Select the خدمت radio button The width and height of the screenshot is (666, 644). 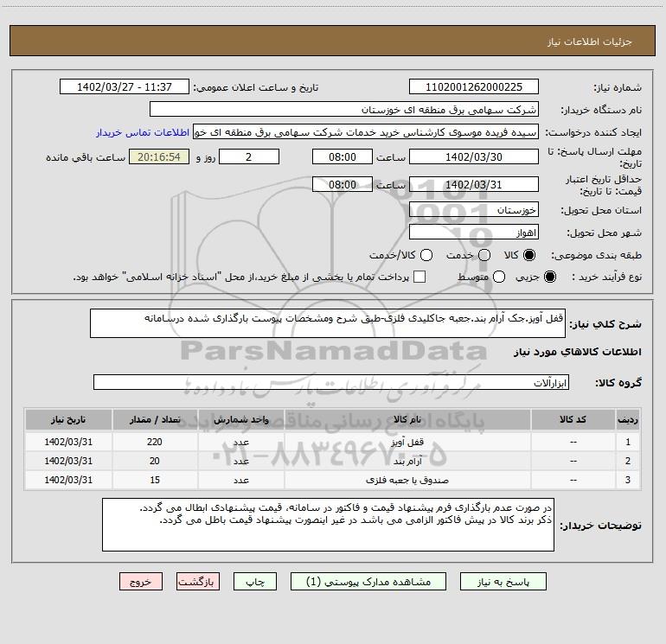click(484, 255)
